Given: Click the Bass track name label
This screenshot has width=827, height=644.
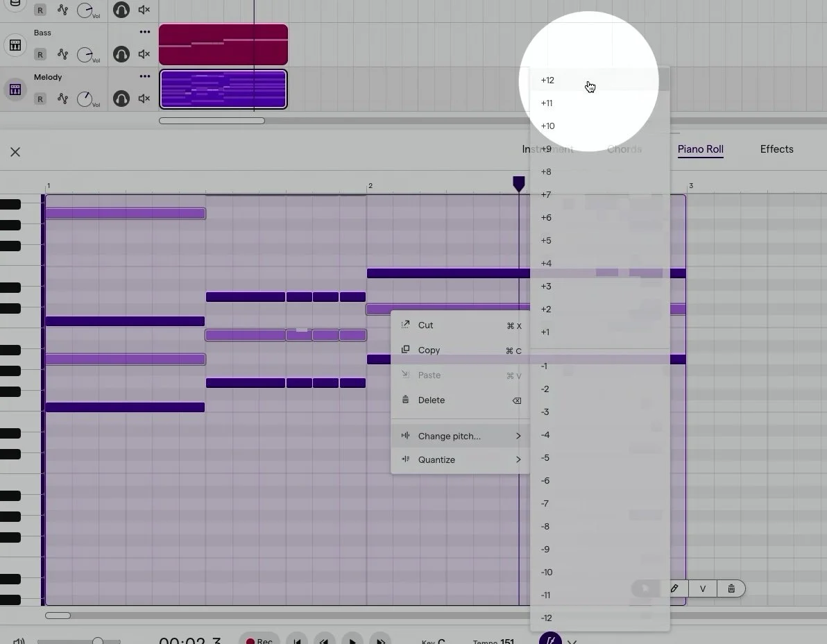Looking at the screenshot, I should 42,33.
